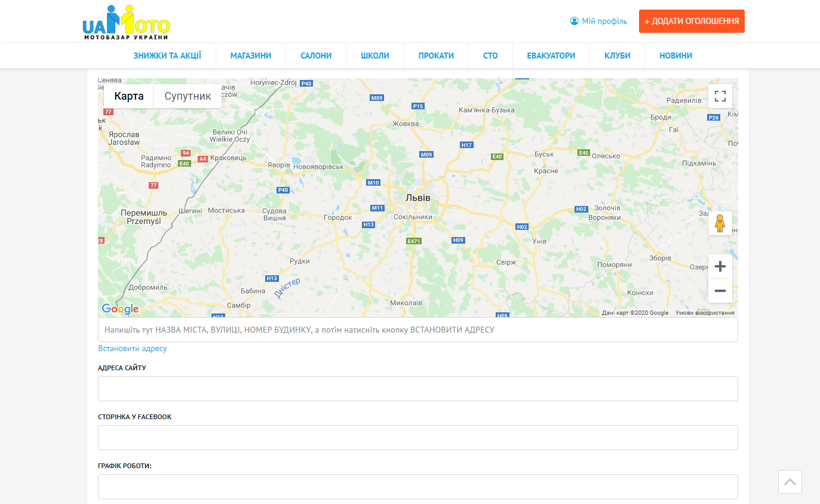Click Броди label on map

[661, 117]
